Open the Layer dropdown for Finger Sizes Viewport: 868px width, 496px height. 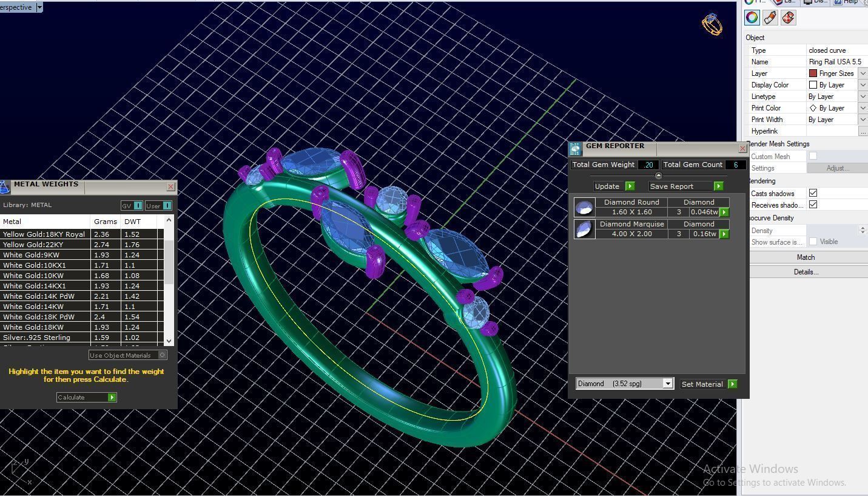coord(863,73)
